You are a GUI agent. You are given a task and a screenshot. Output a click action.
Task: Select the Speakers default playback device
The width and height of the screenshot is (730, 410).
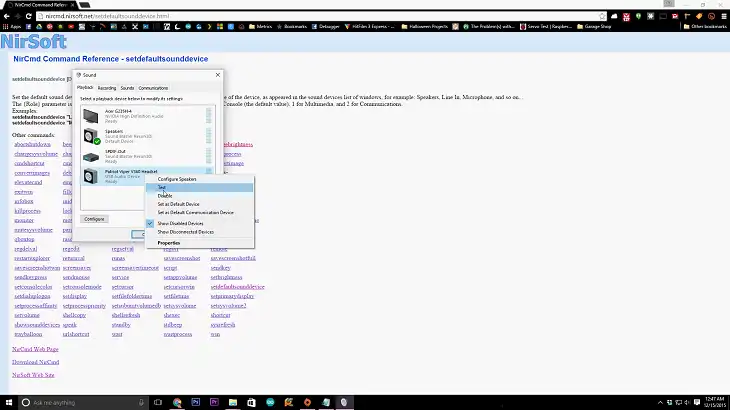[147, 136]
